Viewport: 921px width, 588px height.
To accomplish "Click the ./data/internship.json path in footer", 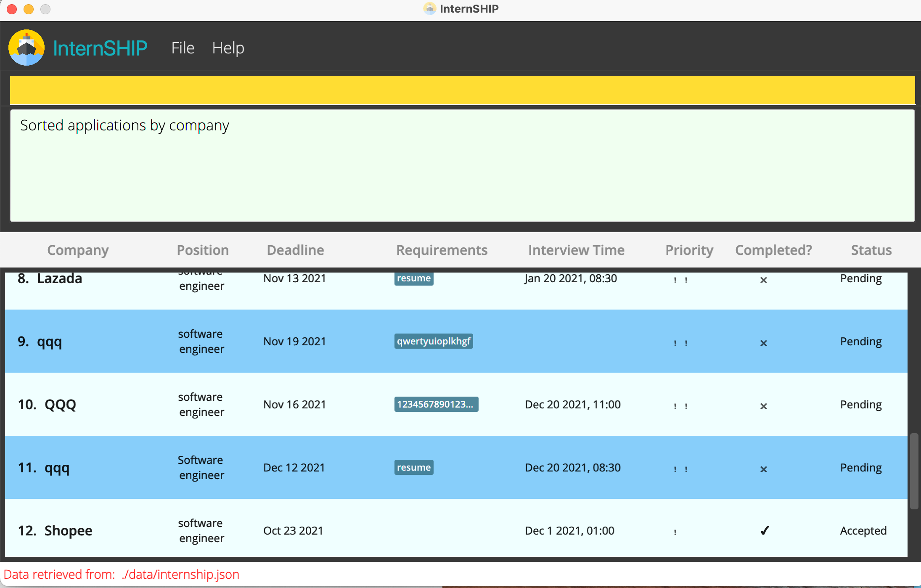I will tap(180, 574).
